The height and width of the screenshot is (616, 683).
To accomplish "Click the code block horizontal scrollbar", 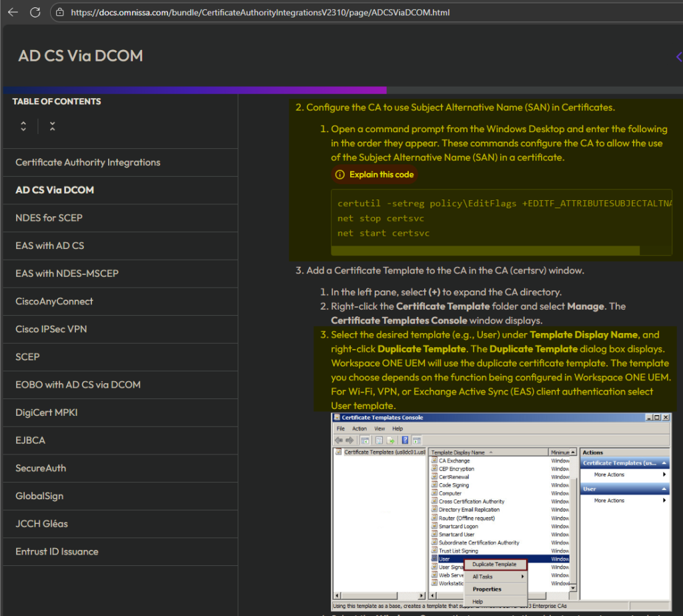I will click(484, 250).
